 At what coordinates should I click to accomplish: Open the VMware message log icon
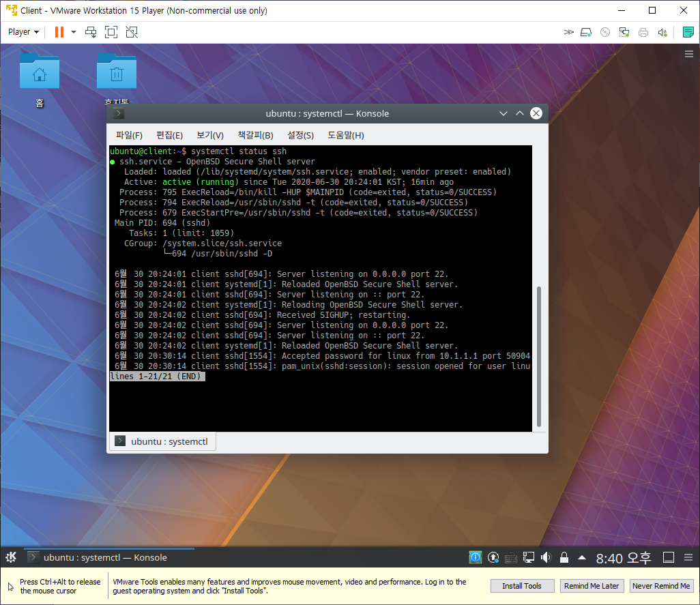pyautogui.click(x=688, y=32)
